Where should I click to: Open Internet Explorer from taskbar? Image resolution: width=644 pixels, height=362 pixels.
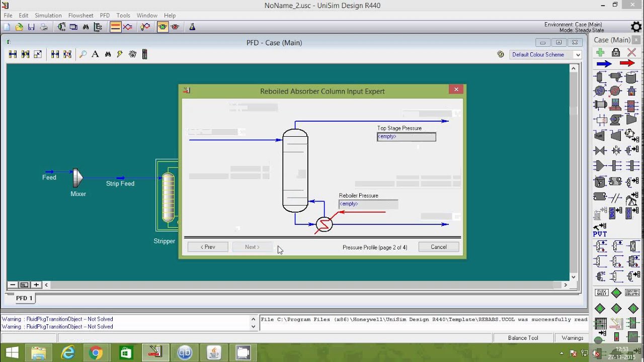click(67, 353)
